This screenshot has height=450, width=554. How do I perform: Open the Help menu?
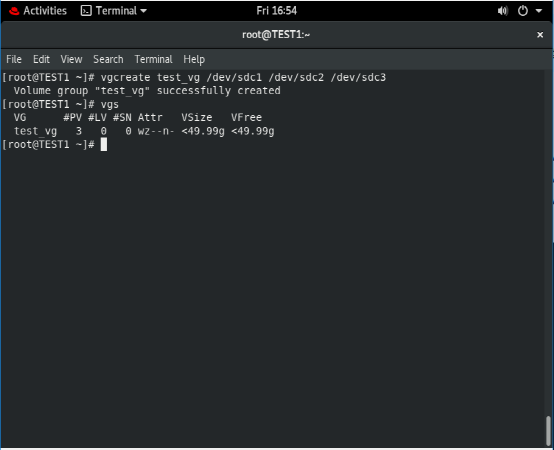pyautogui.click(x=194, y=59)
